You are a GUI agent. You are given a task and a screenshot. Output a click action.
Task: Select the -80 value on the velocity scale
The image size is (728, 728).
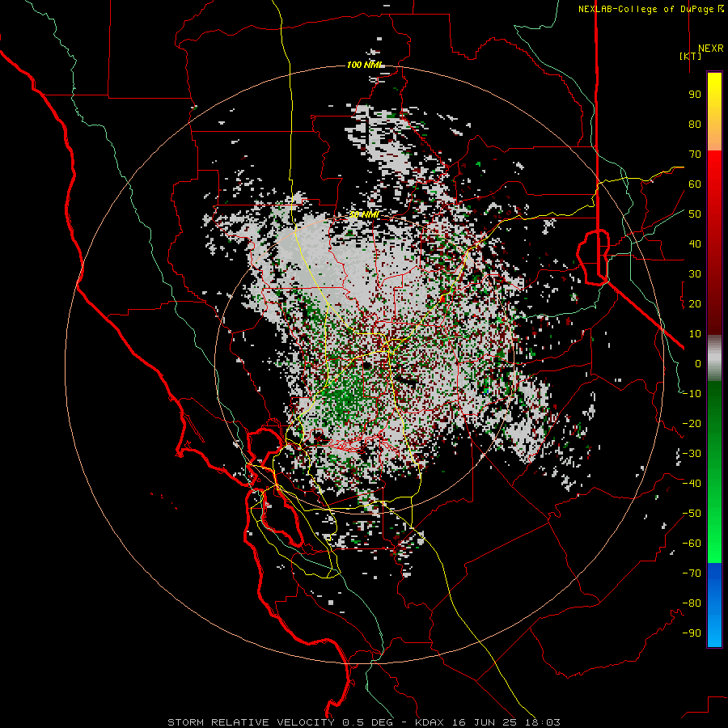tap(692, 603)
